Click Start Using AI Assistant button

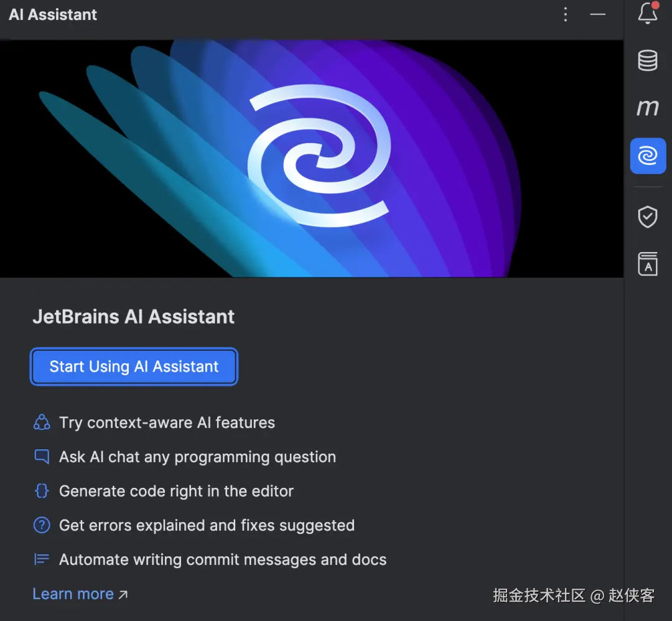[134, 367]
